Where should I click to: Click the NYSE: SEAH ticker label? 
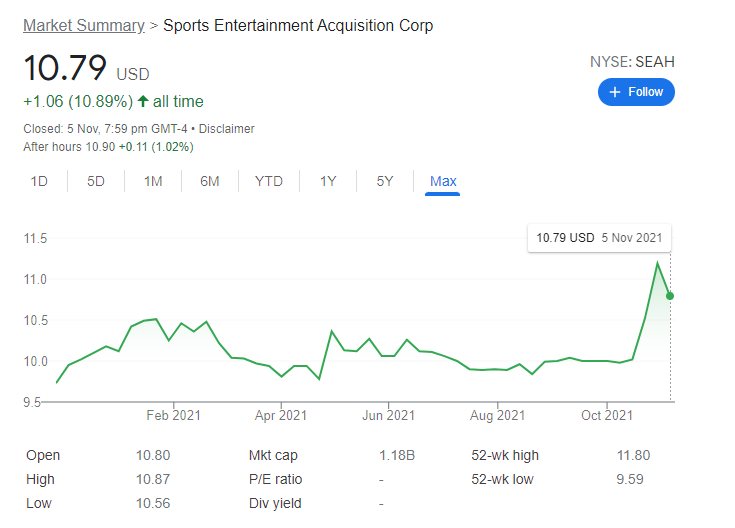click(x=632, y=62)
